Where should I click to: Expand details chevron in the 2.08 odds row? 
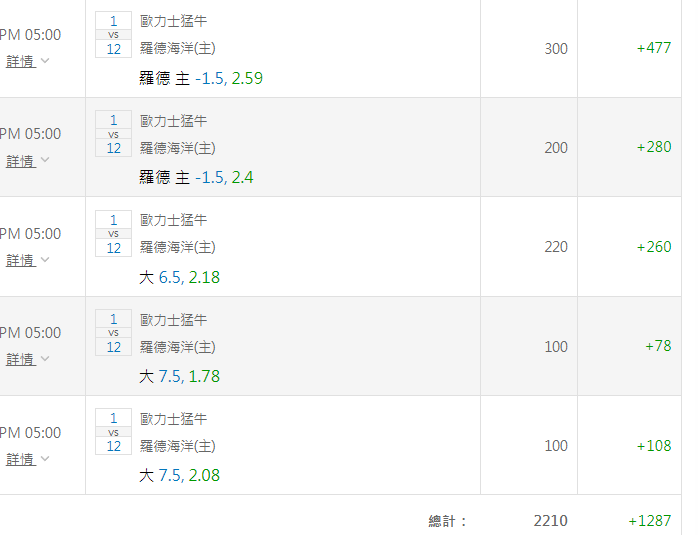pos(45,458)
